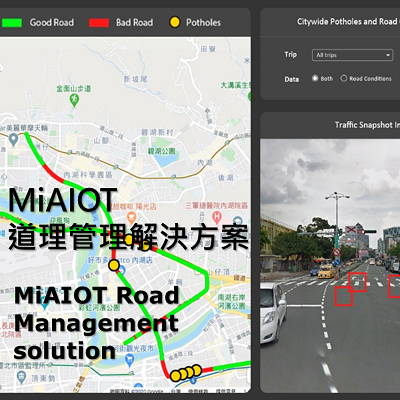400x400 pixels.
Task: Click the Trip field label
Action: (291, 54)
